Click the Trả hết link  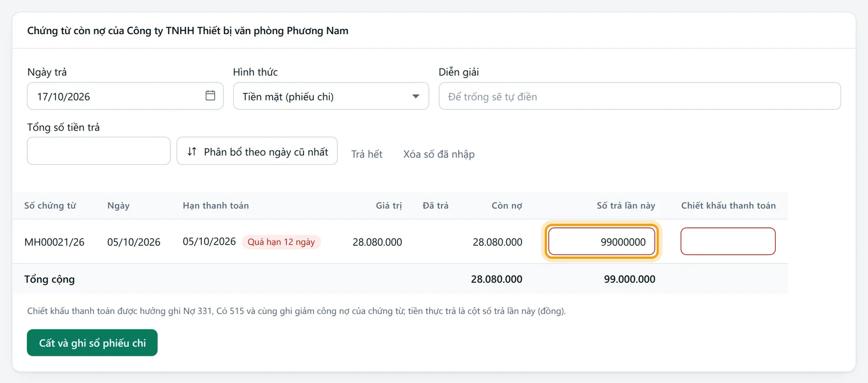(367, 154)
